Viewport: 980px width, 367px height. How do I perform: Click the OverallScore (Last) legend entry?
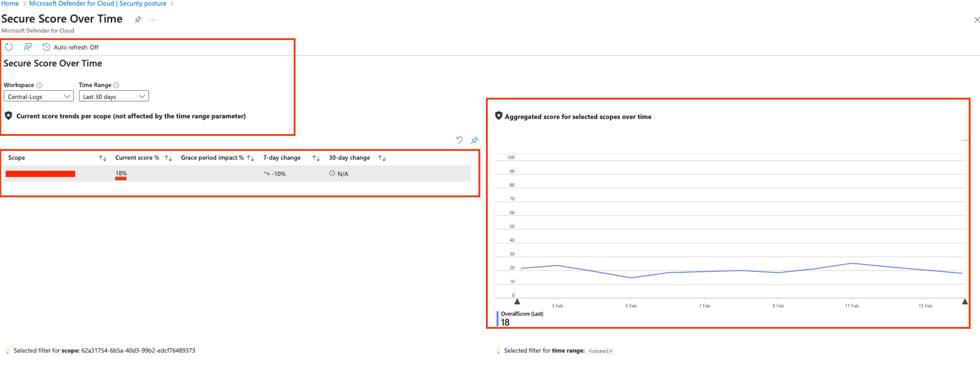pos(522,314)
